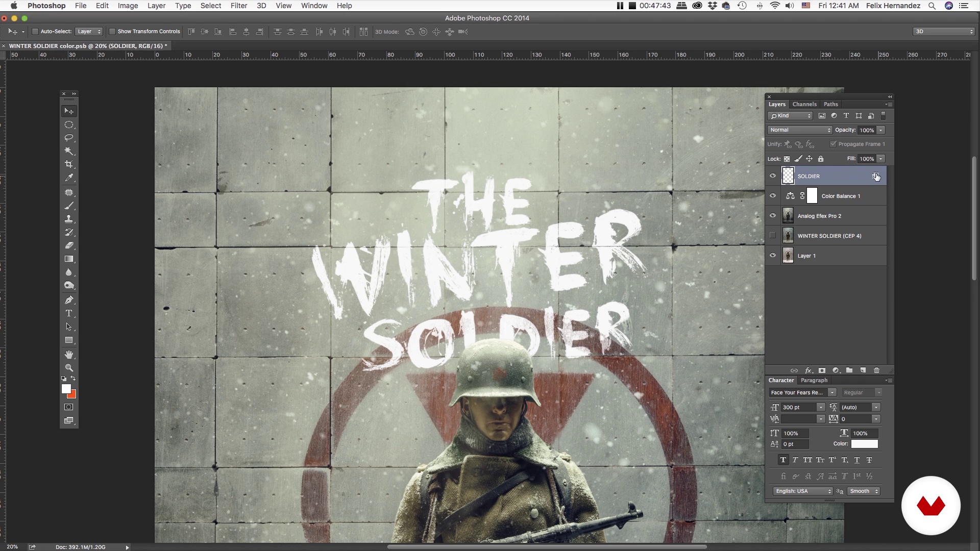
Task: Select the Clone Stamp tool
Action: [x=69, y=219]
